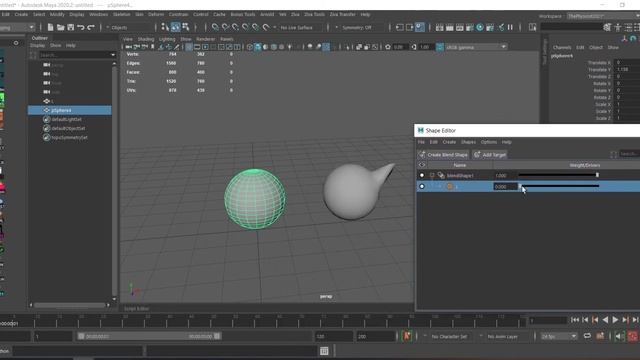The width and height of the screenshot is (640, 360).
Task: Click the loop playback icon
Action: click(587, 336)
